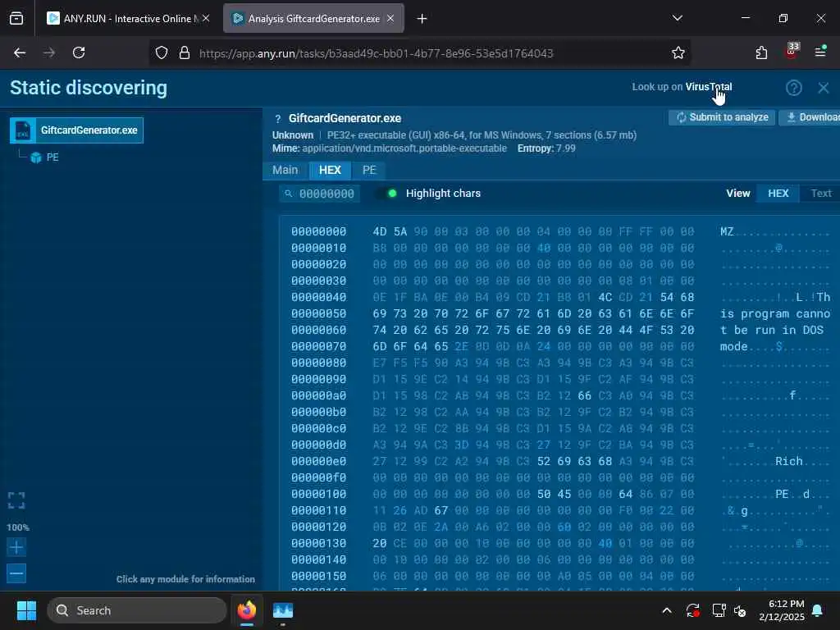This screenshot has height=630, width=840.
Task: Click the tracking protection shield icon
Action: click(x=162, y=52)
